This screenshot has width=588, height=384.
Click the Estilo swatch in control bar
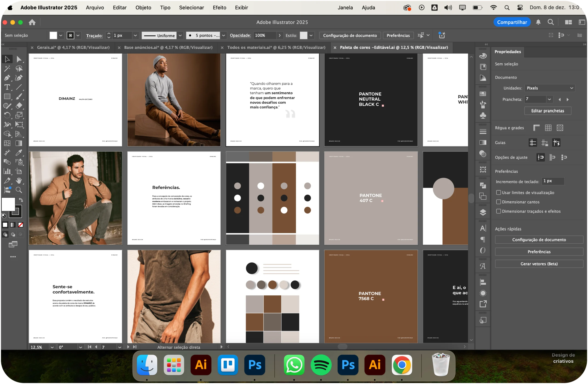click(x=304, y=36)
